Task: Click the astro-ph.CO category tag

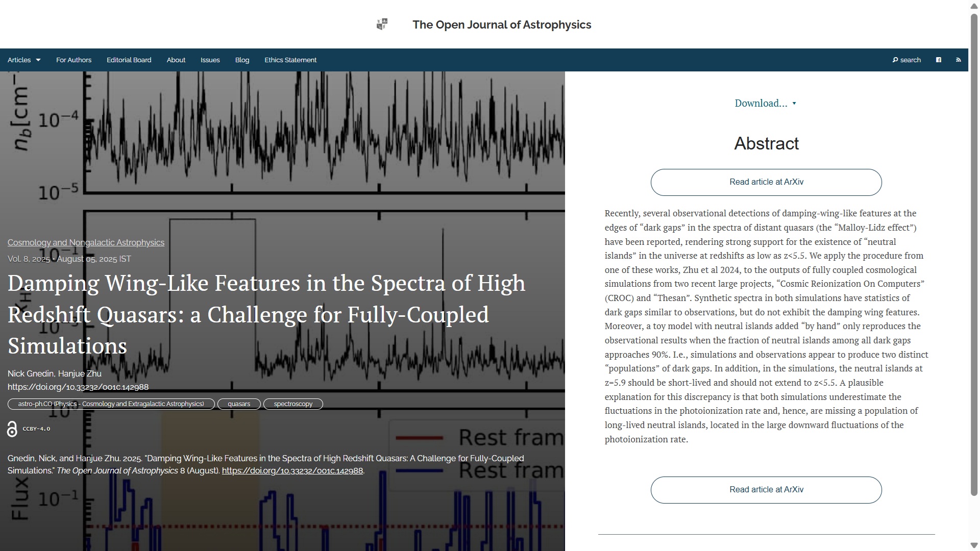Action: pos(111,404)
